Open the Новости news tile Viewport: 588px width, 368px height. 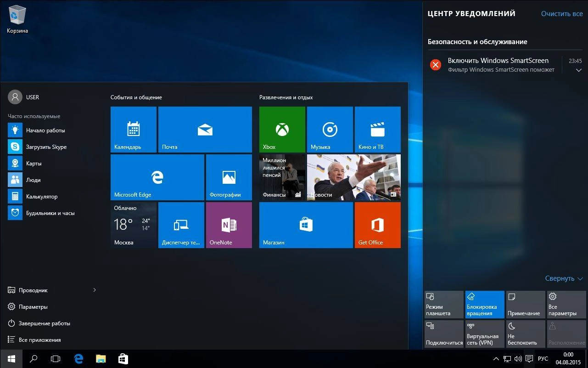pos(354,177)
